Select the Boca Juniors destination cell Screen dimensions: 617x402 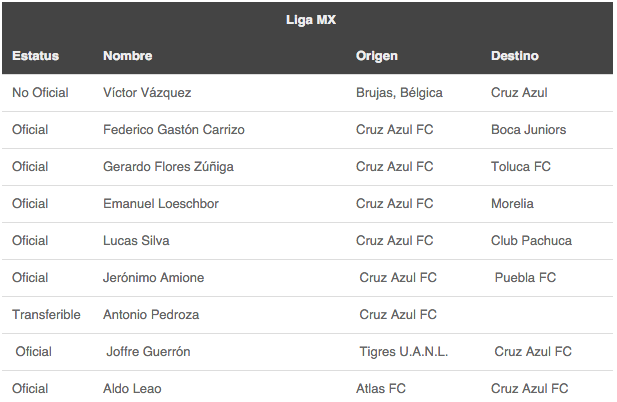(x=528, y=130)
